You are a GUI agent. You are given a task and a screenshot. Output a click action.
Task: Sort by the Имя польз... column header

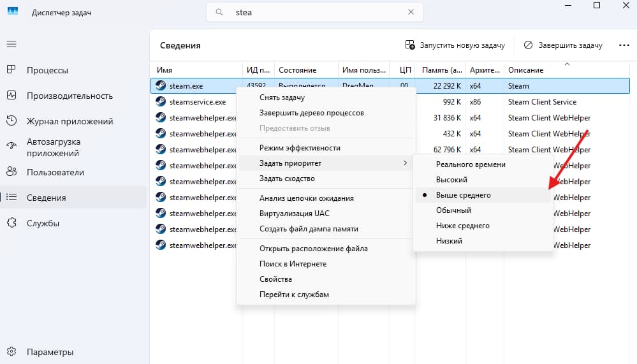tap(363, 70)
